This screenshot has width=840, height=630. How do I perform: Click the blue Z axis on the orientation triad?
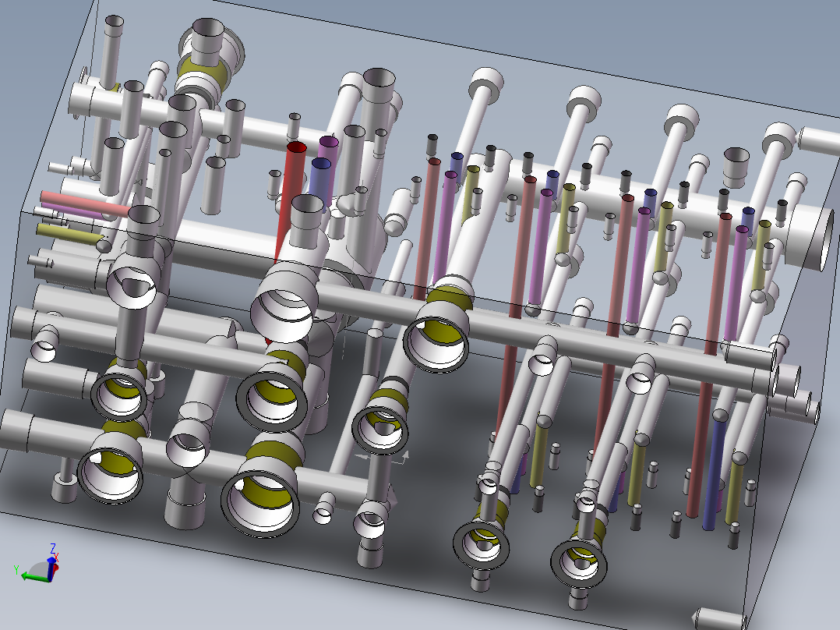(51, 560)
